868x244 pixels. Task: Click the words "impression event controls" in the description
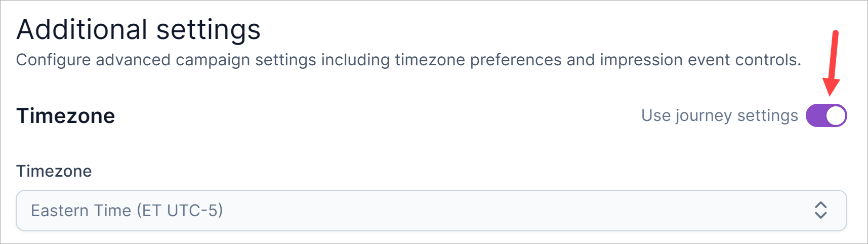700,60
